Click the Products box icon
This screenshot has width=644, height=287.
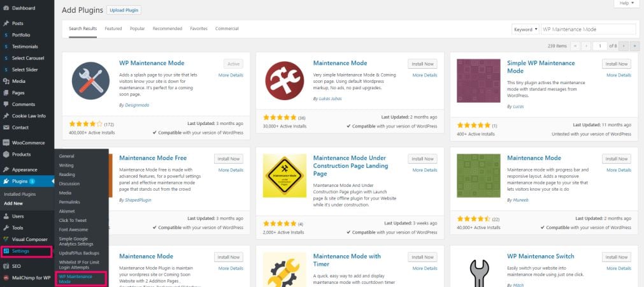click(x=6, y=154)
